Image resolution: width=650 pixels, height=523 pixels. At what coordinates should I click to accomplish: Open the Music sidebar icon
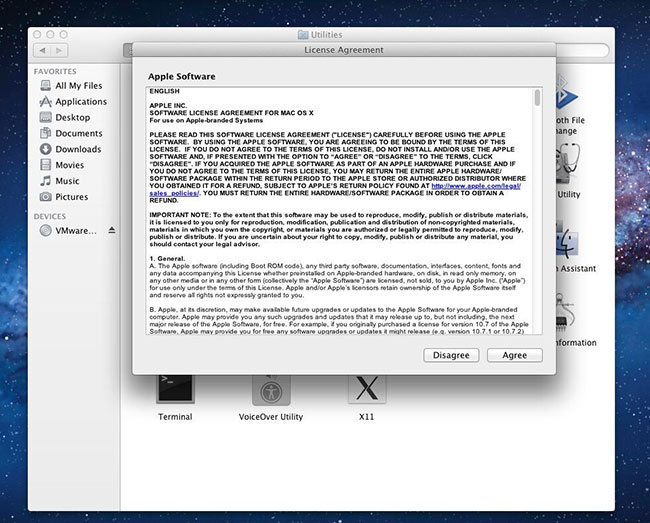(45, 181)
